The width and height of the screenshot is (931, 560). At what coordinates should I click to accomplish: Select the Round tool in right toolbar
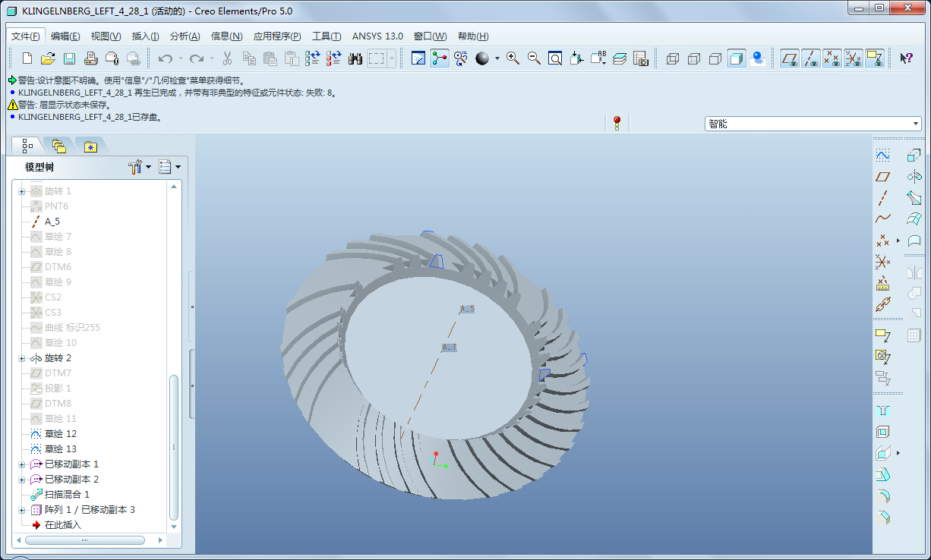point(882,496)
